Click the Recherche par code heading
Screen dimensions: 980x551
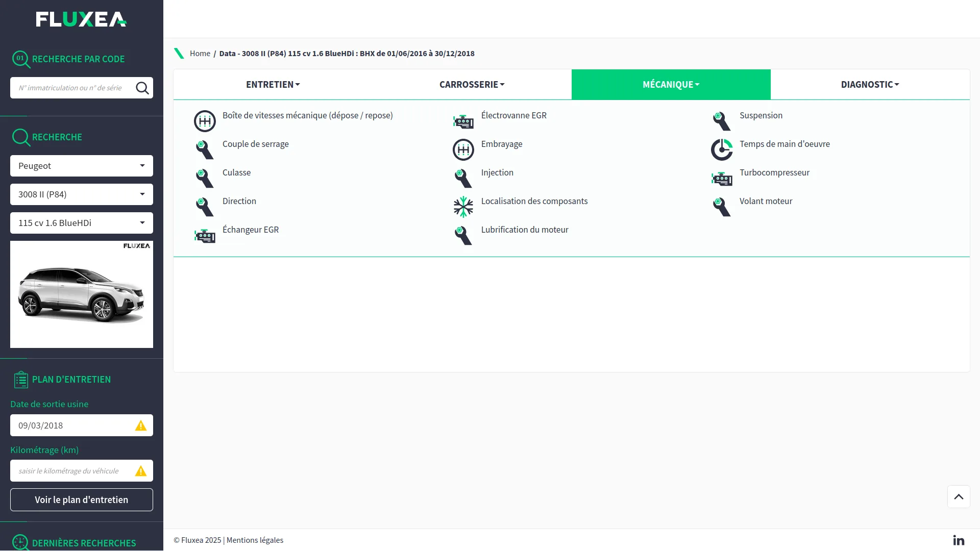(x=79, y=59)
